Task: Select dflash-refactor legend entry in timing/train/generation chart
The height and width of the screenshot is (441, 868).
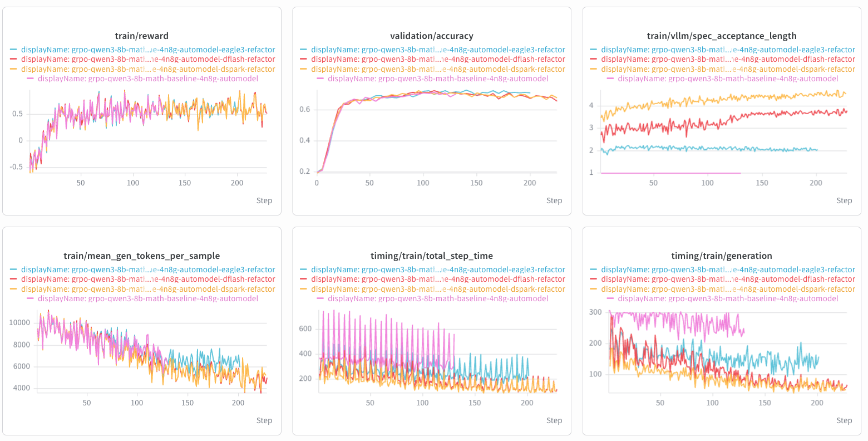Action: tap(722, 279)
